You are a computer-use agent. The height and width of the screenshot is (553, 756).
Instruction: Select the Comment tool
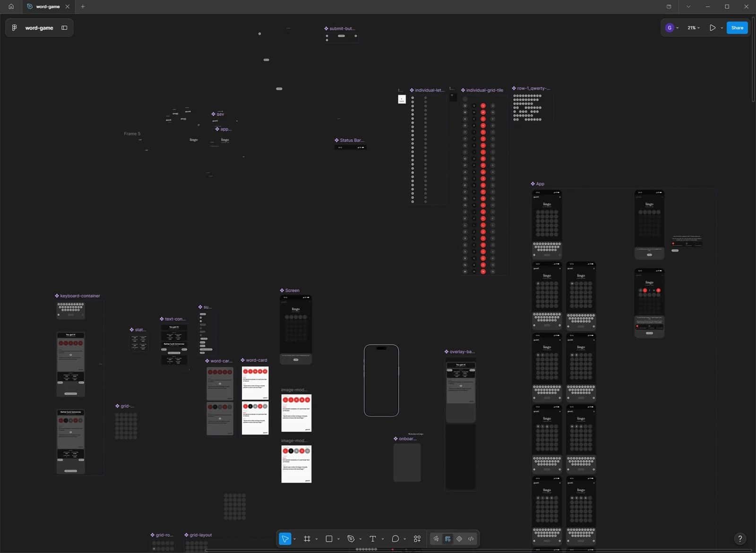point(395,539)
